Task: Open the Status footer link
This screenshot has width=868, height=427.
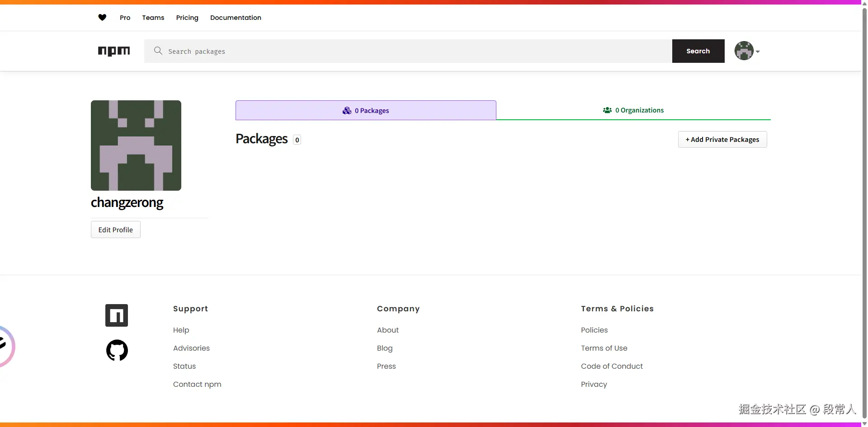Action: click(x=184, y=366)
